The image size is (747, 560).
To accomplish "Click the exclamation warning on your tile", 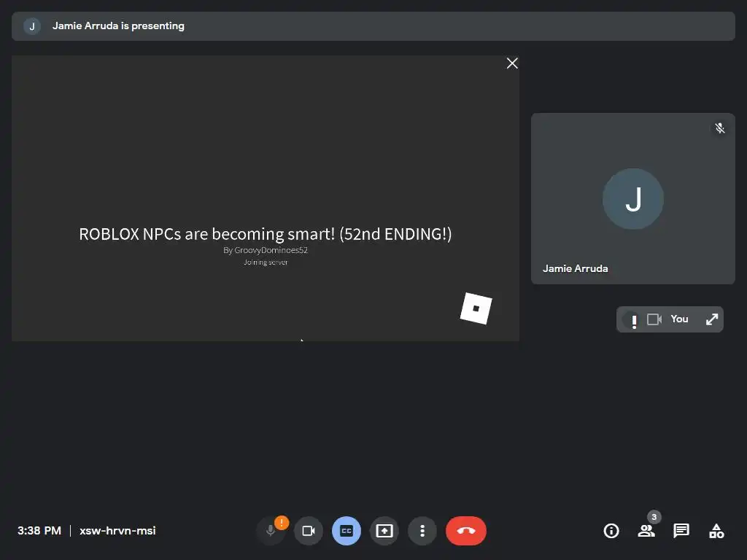I will 634,321.
